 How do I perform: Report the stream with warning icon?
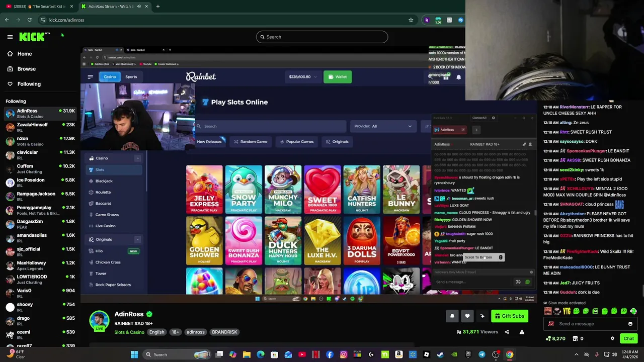click(x=522, y=332)
